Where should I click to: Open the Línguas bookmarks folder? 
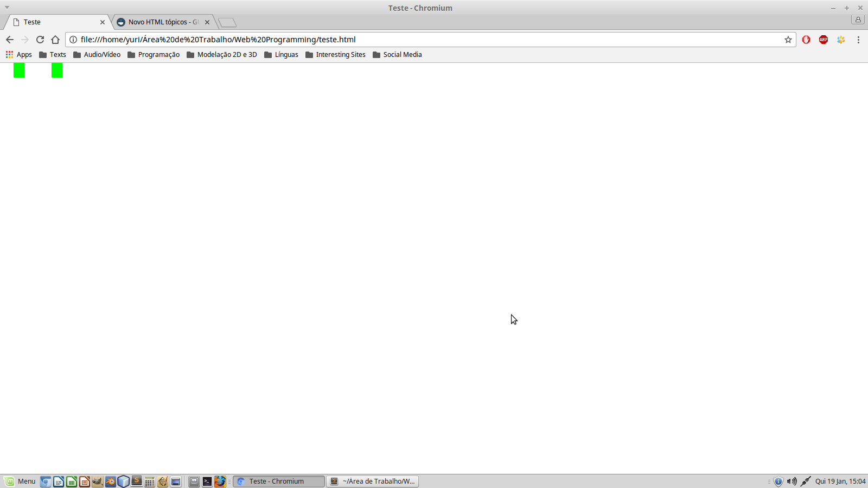[x=281, y=55]
